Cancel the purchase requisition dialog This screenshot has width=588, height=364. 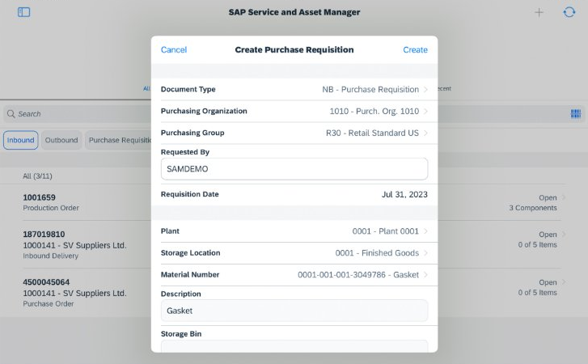tap(174, 50)
